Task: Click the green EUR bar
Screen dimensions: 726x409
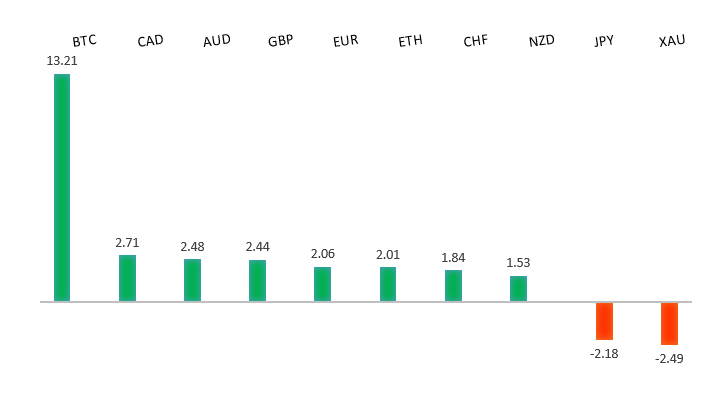Action: coord(322,284)
